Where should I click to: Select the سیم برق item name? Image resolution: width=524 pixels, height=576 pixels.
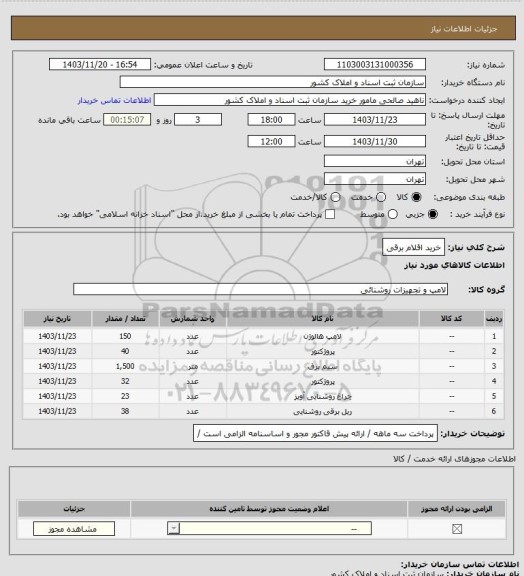[323, 366]
